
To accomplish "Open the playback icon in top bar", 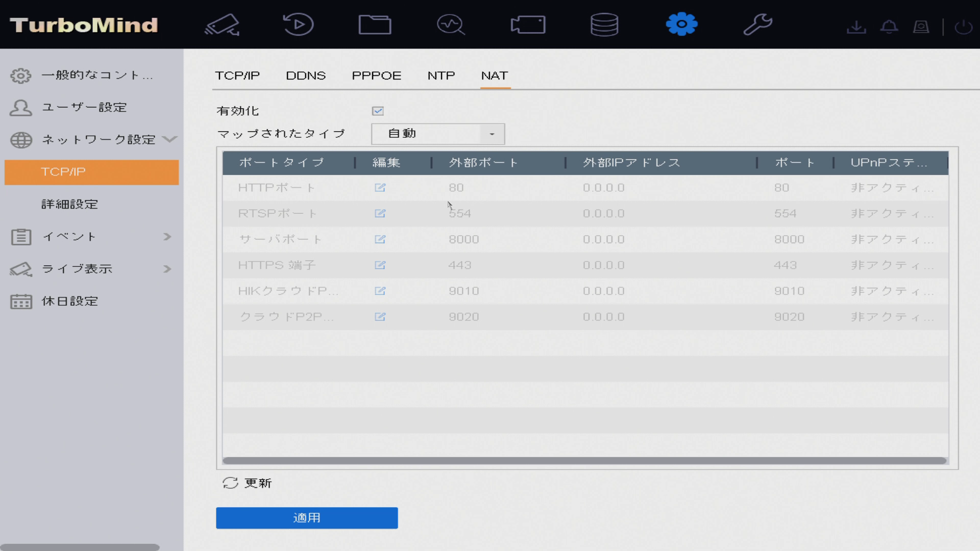I will (298, 24).
